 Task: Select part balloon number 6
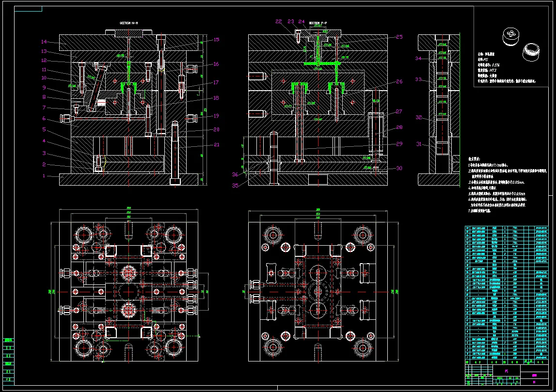point(44,118)
